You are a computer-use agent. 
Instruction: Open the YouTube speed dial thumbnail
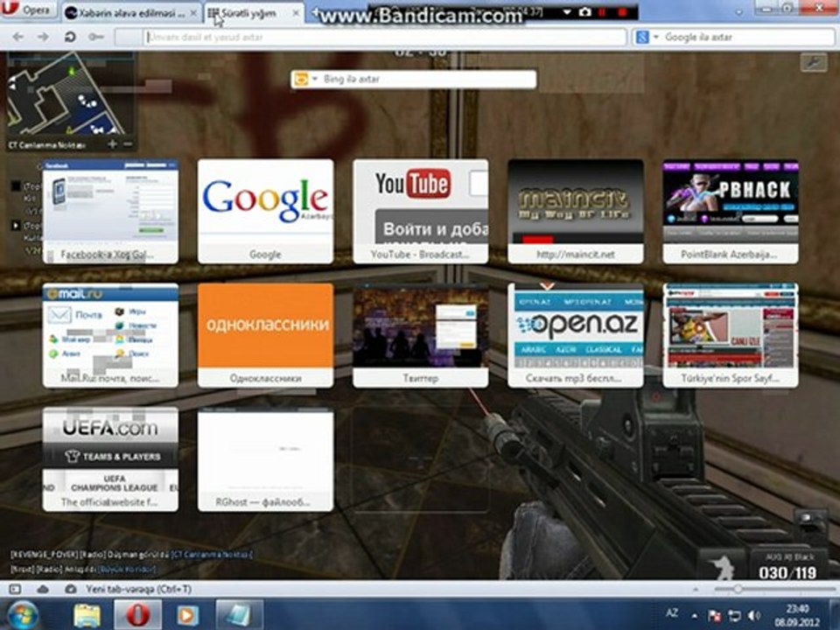point(421,211)
